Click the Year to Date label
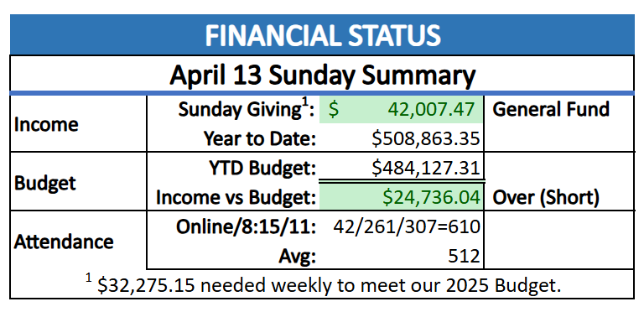Image resolution: width=644 pixels, height=312 pixels. [260, 139]
